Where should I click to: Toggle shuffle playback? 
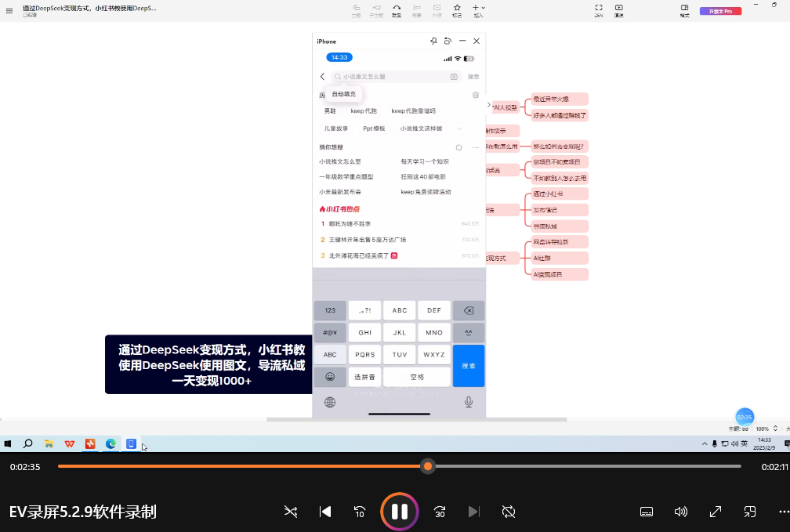point(291,512)
